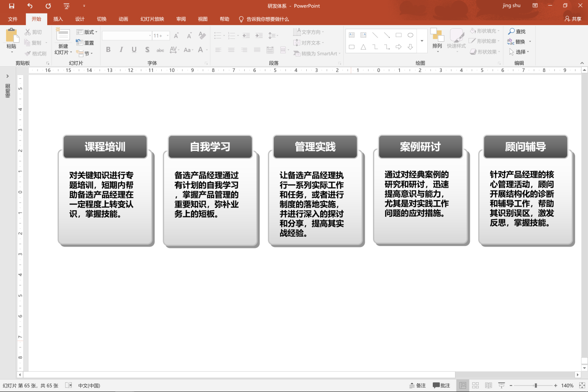
Task: Toggle the Comments (批注) pane
Action: coord(441,386)
